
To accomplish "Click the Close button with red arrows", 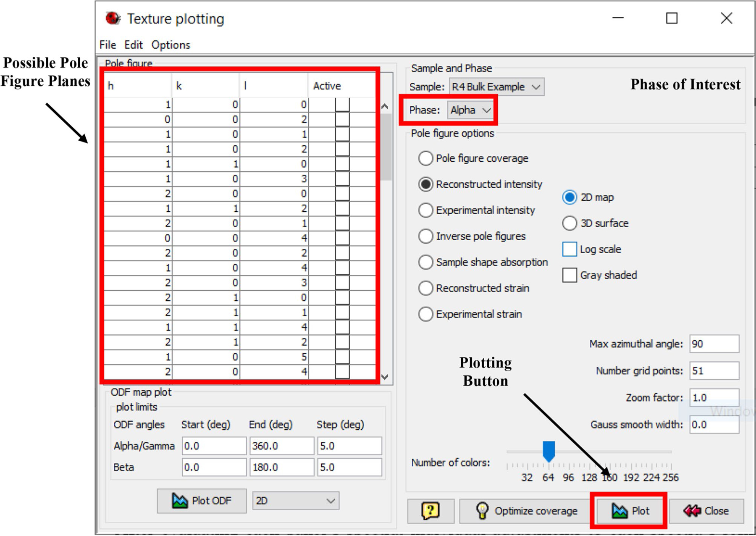I will 706,511.
